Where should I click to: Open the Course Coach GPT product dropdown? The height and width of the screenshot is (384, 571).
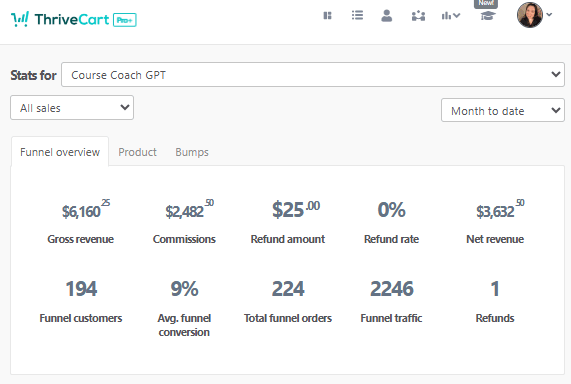coord(313,75)
